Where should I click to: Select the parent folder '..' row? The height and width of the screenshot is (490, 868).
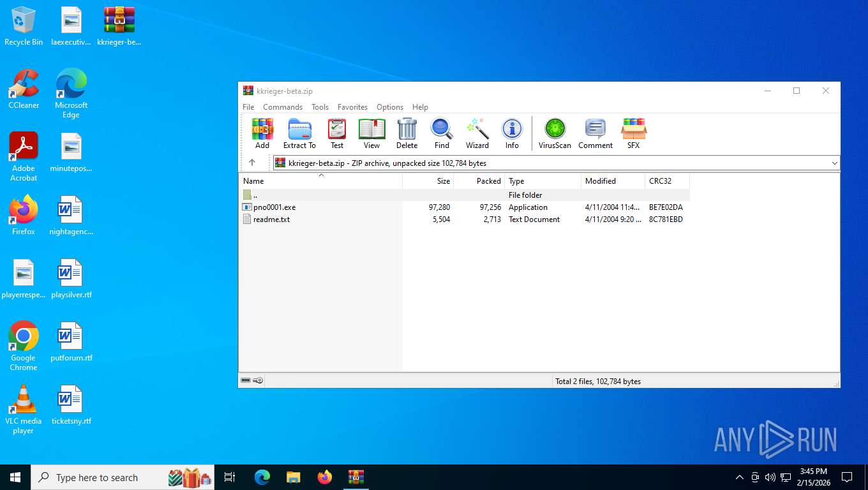tap(465, 195)
